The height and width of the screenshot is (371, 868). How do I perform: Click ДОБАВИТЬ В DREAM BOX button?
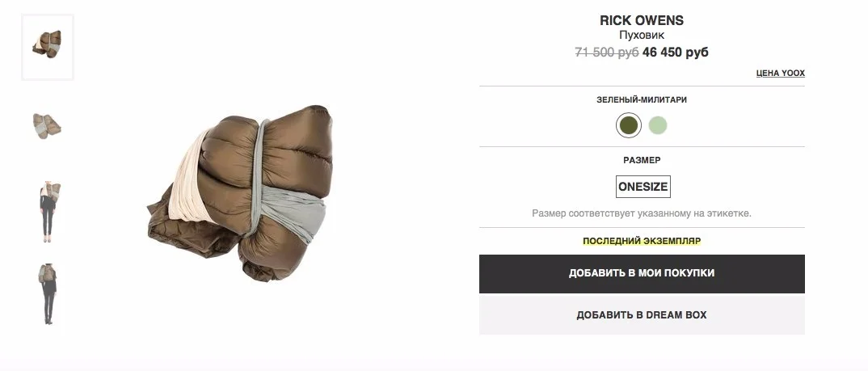[x=642, y=315]
